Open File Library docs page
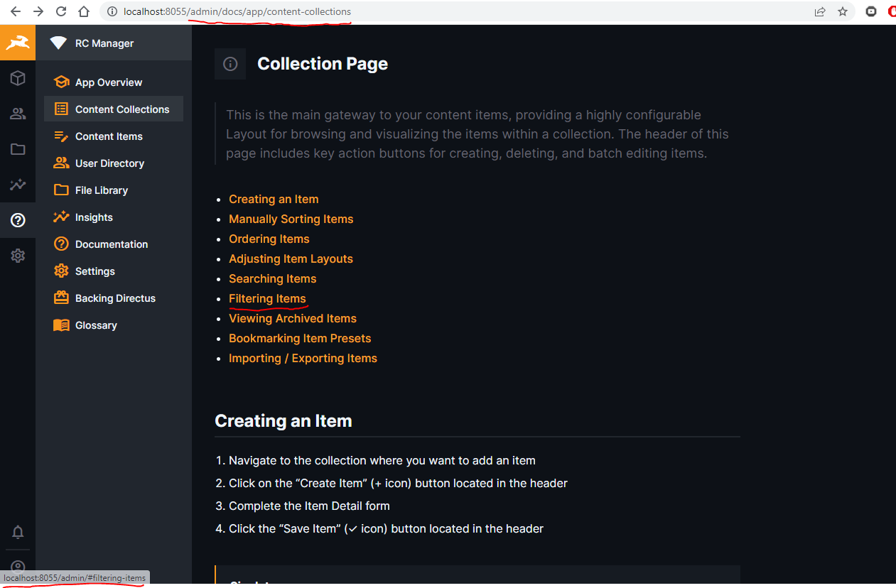 point(114,190)
